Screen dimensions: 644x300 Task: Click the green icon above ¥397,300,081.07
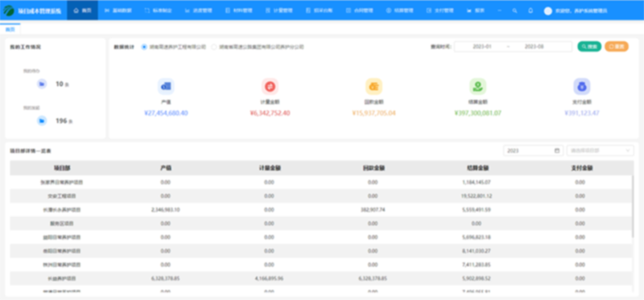477,87
